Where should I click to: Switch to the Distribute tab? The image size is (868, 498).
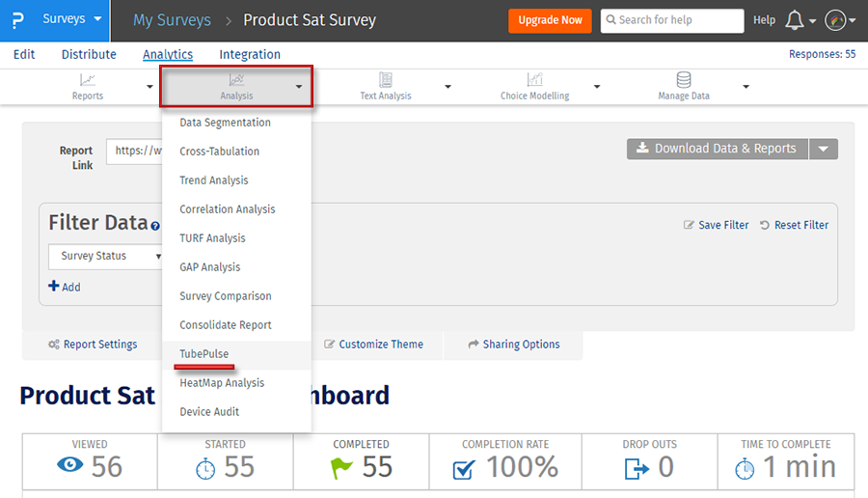[89, 54]
